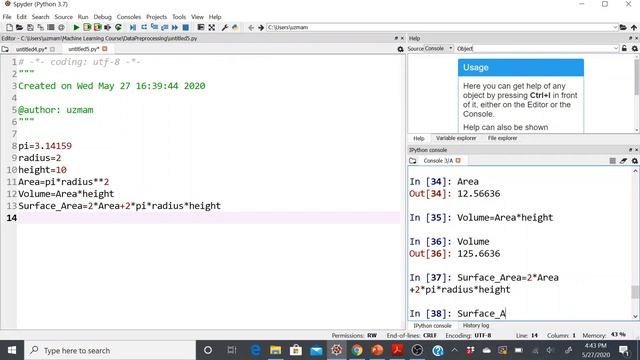Close the Console 3/A tab
Screen dimensions: 640x360
458,161
